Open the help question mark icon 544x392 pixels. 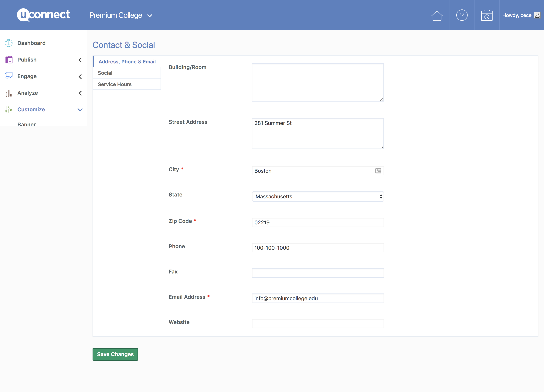[462, 15]
